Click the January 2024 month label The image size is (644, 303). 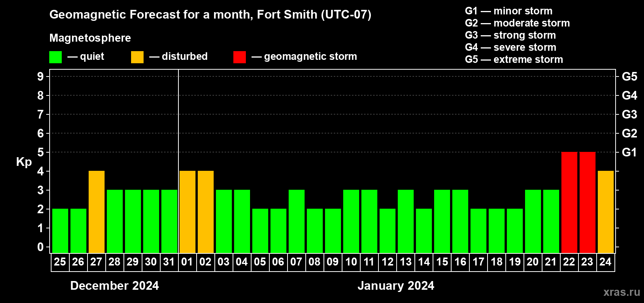pos(396,286)
